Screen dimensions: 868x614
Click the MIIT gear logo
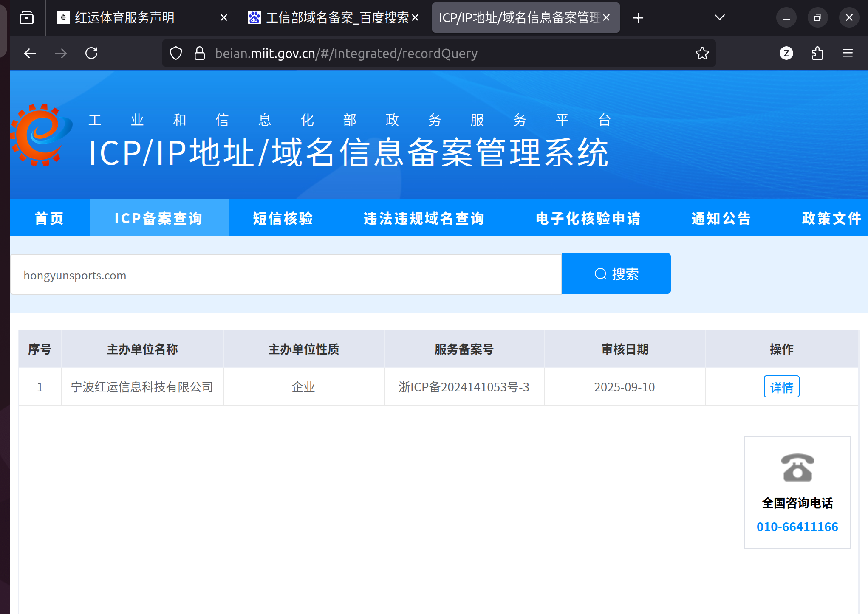41,135
